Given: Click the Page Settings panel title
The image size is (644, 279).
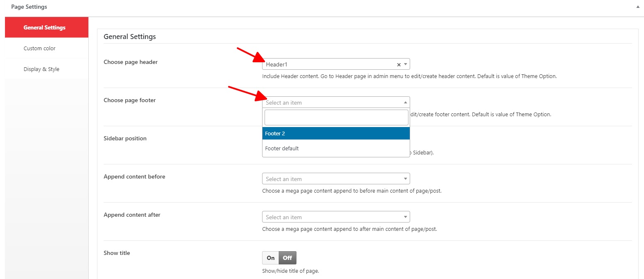Looking at the screenshot, I should click(29, 7).
